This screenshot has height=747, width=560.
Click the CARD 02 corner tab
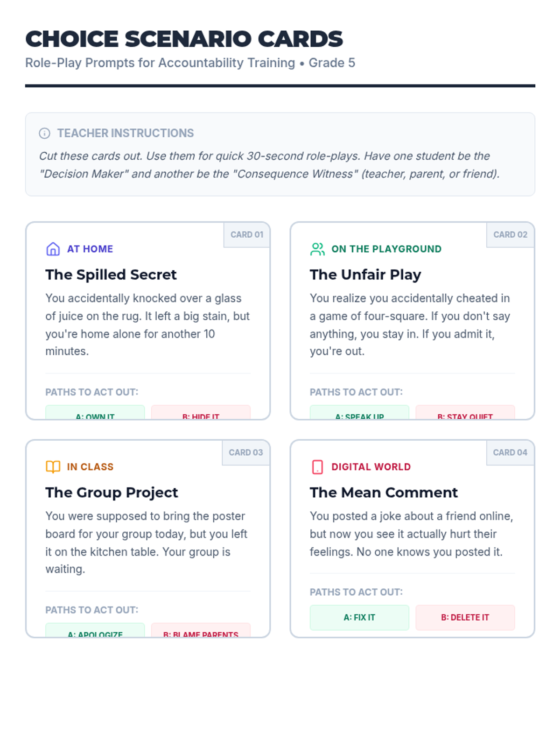[x=510, y=235]
